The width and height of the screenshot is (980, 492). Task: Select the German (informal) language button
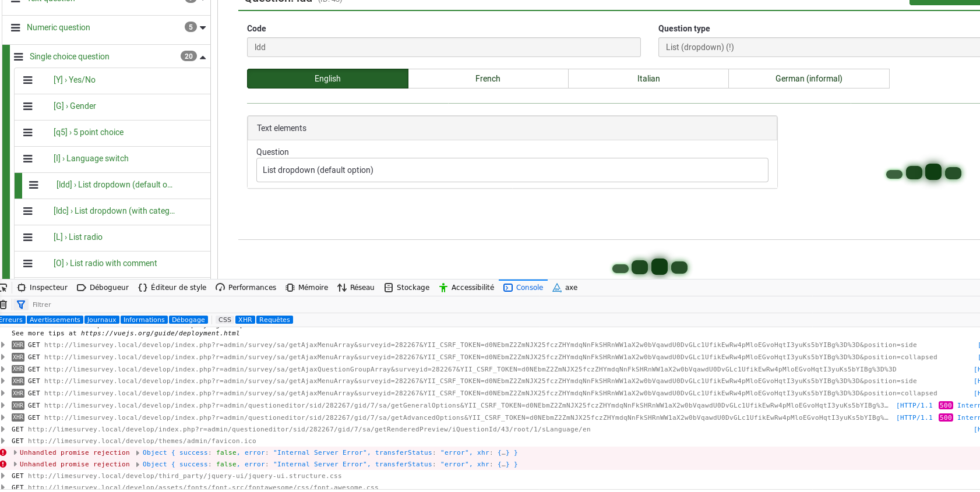coord(808,79)
